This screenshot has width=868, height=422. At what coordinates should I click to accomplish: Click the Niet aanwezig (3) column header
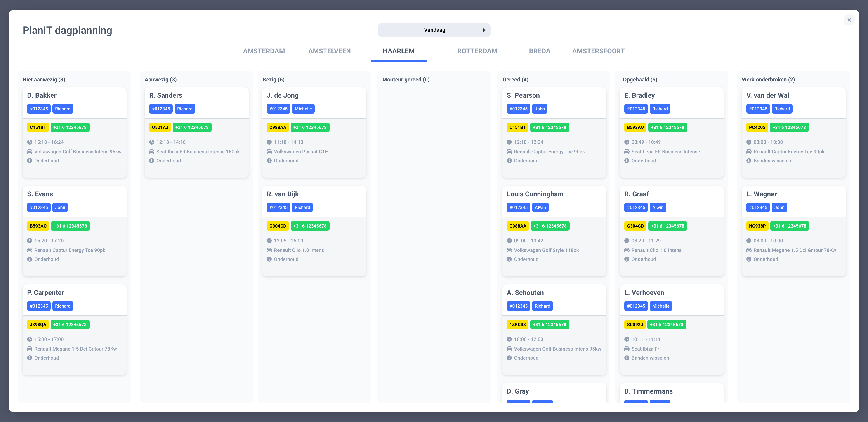(x=44, y=80)
